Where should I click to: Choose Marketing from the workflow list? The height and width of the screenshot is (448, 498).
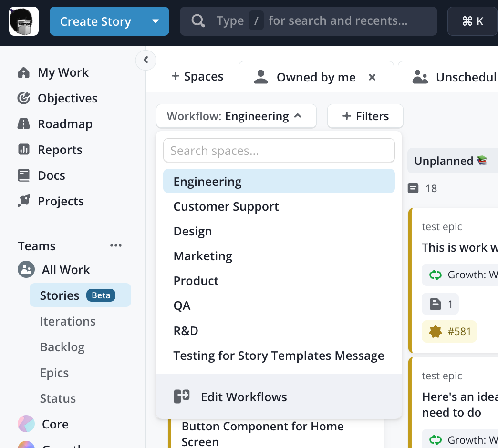pyautogui.click(x=203, y=256)
